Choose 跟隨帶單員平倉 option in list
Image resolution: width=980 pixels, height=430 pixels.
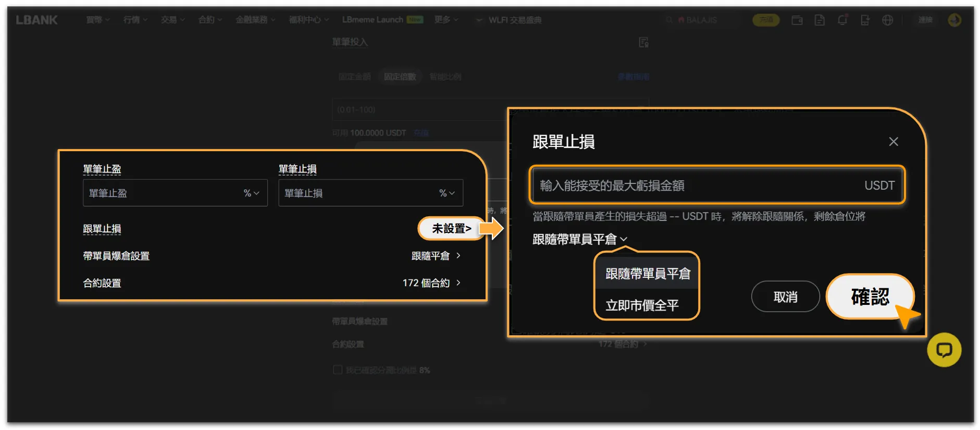pos(647,274)
